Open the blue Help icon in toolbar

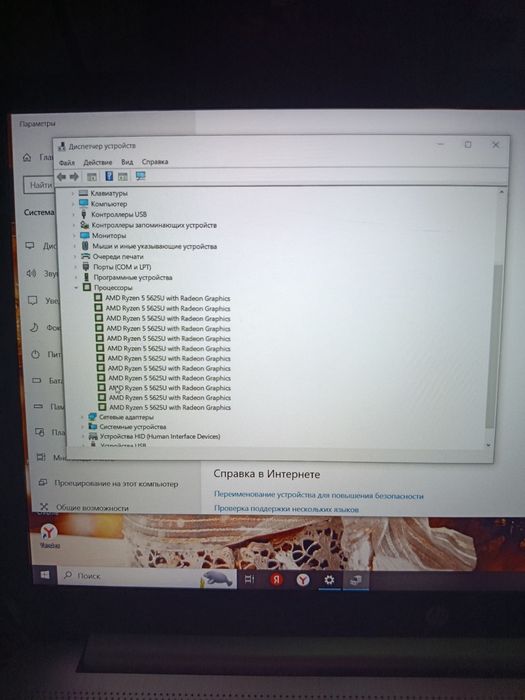click(109, 176)
